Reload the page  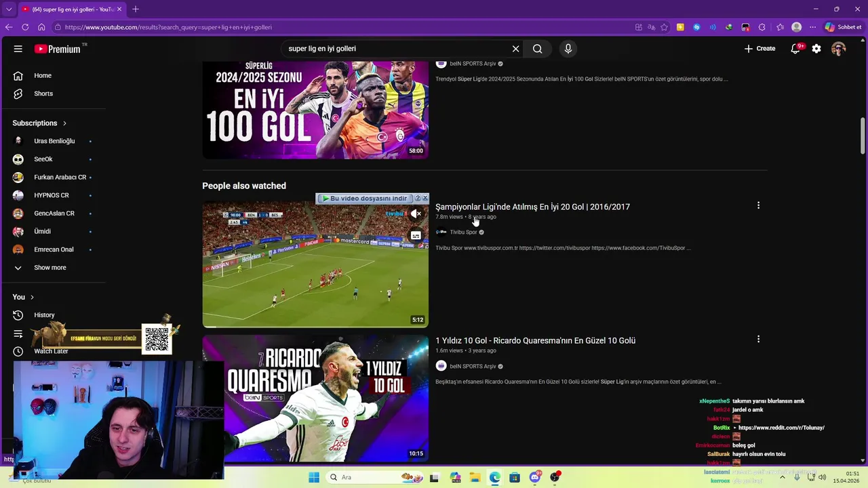pyautogui.click(x=25, y=27)
